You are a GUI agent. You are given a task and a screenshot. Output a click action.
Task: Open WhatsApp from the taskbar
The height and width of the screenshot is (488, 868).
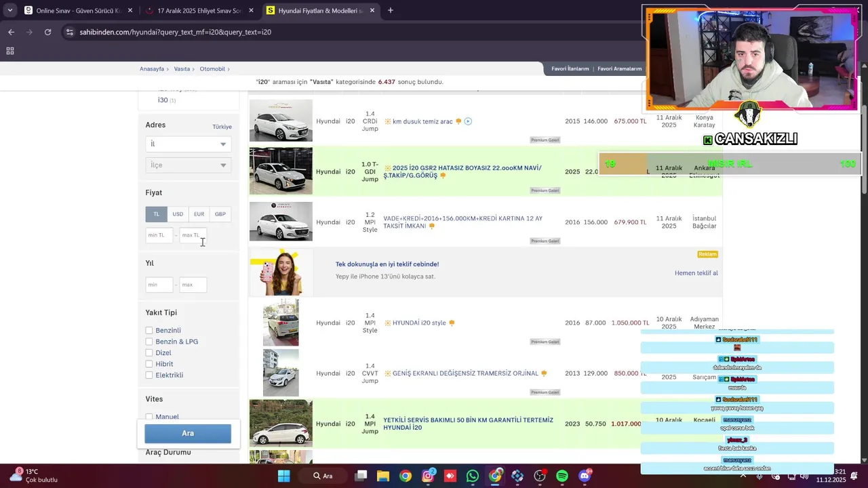point(473,476)
